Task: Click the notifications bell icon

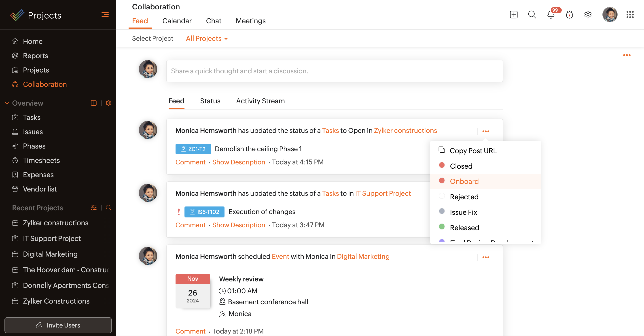Action: 551,15
